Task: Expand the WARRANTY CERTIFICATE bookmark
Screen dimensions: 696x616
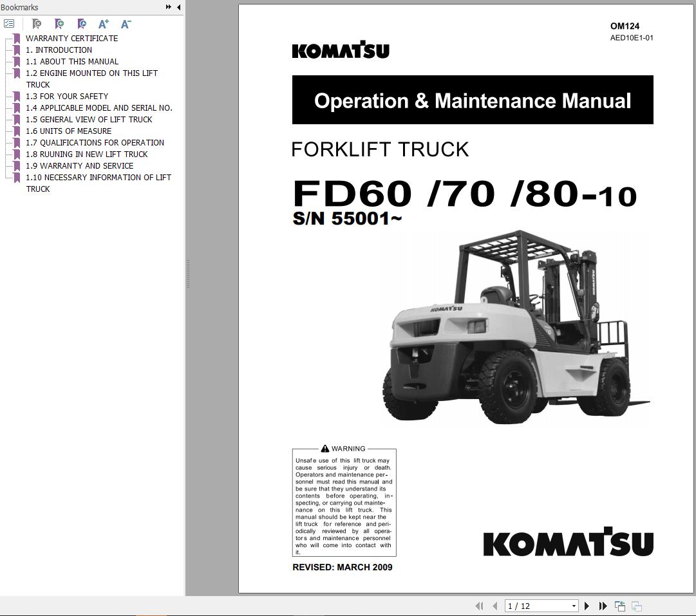Action: click(71, 38)
